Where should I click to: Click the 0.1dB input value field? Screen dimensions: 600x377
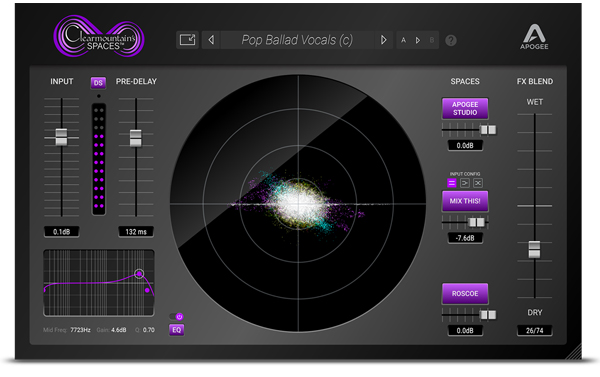click(x=62, y=232)
